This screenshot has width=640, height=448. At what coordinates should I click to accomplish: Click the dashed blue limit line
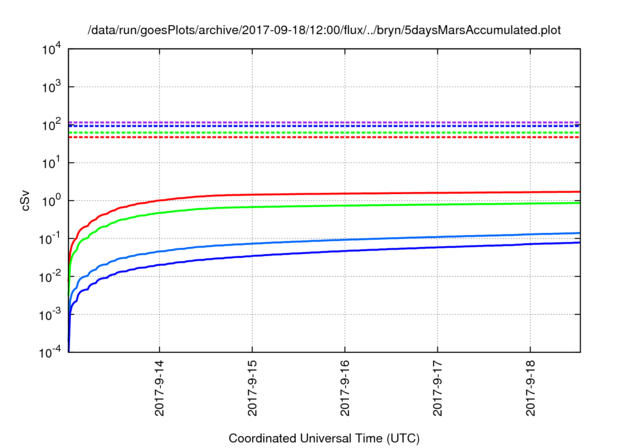(324, 126)
